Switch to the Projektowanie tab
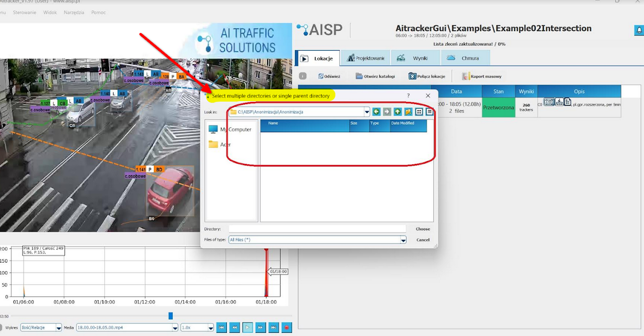Image resolution: width=644 pixels, height=336 pixels. point(365,58)
